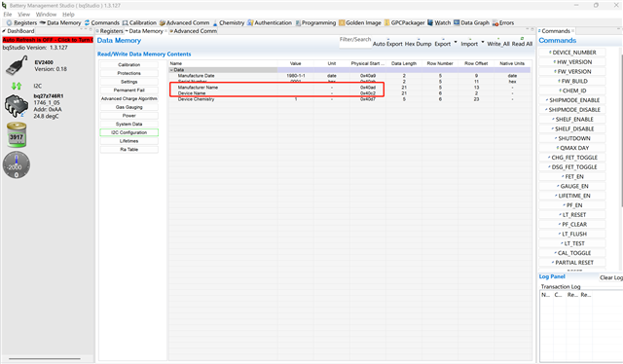Open Advanced Comm from toolbar
623x364 pixels.
click(184, 23)
